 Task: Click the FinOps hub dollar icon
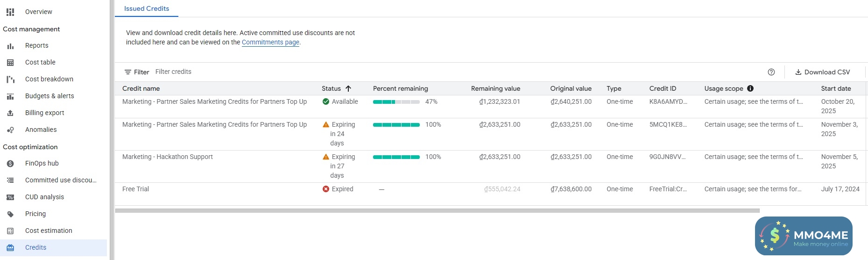10,164
